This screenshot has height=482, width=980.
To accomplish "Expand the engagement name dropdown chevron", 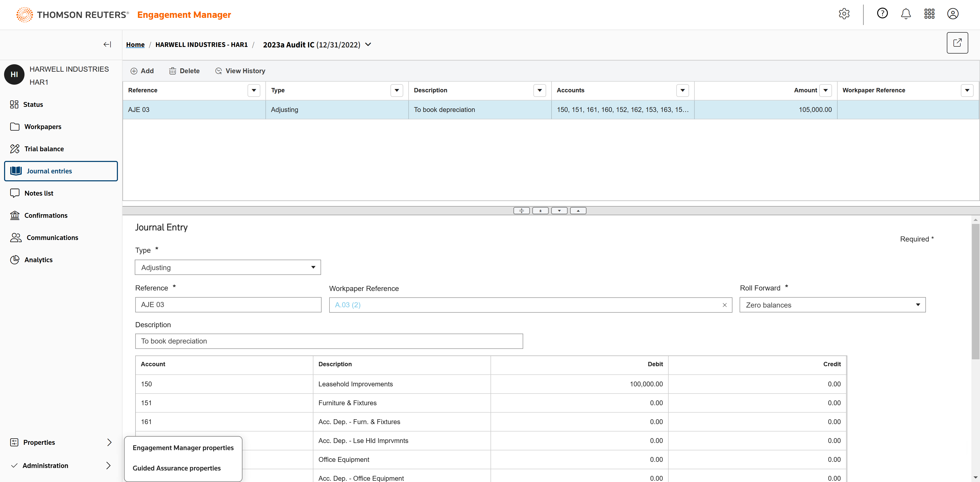I will click(368, 44).
